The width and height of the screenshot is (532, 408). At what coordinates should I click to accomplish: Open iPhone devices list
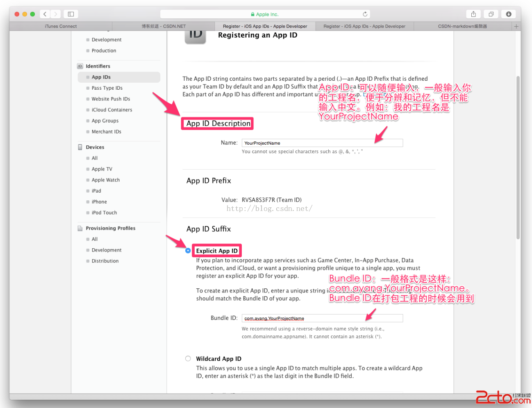(x=99, y=202)
